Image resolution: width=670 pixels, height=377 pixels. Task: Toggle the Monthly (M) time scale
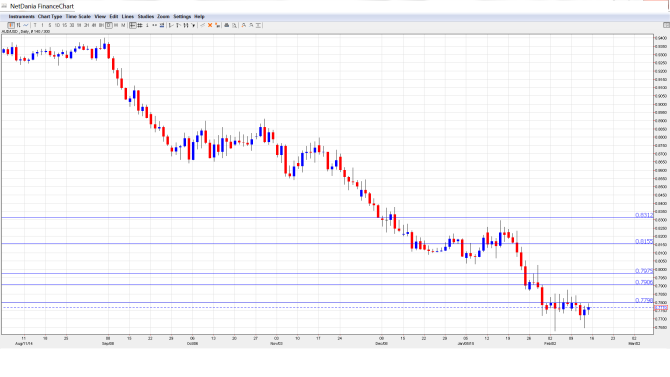[123, 25]
